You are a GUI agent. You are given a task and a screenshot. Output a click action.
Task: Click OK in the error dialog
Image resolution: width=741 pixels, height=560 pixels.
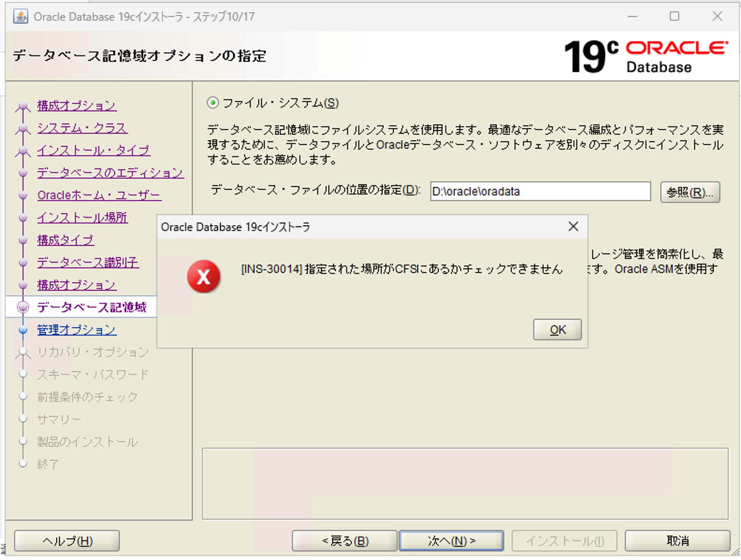pos(557,330)
